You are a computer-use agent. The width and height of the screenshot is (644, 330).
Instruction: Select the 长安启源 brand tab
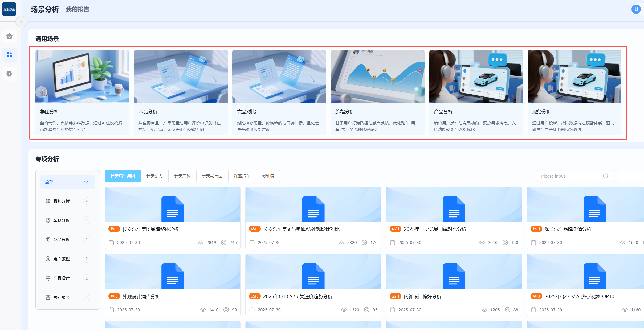[182, 176]
